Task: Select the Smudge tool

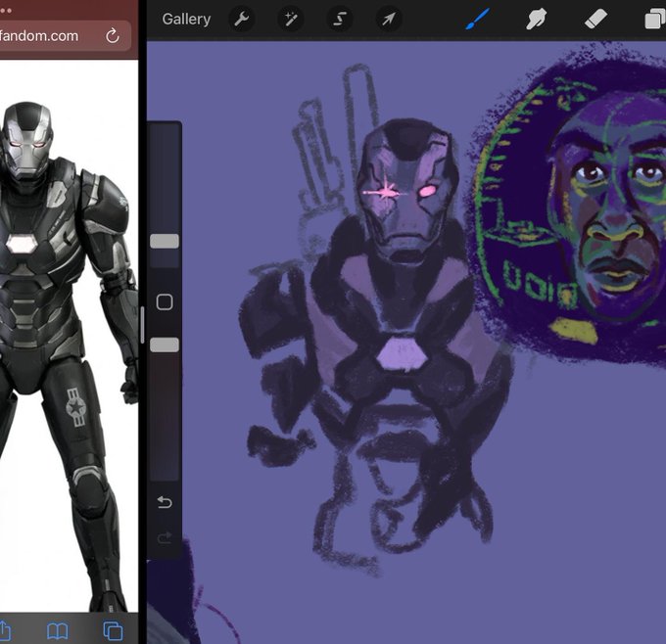Action: [536, 20]
